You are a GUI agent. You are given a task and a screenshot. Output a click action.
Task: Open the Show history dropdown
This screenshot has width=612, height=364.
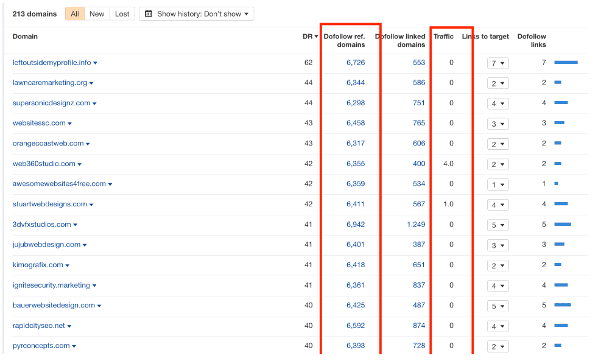(x=196, y=13)
